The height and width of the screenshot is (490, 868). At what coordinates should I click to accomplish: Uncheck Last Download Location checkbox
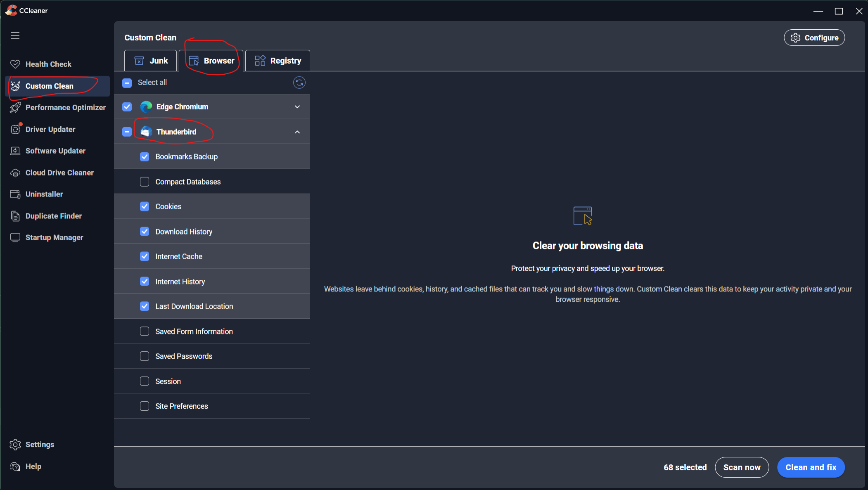145,306
